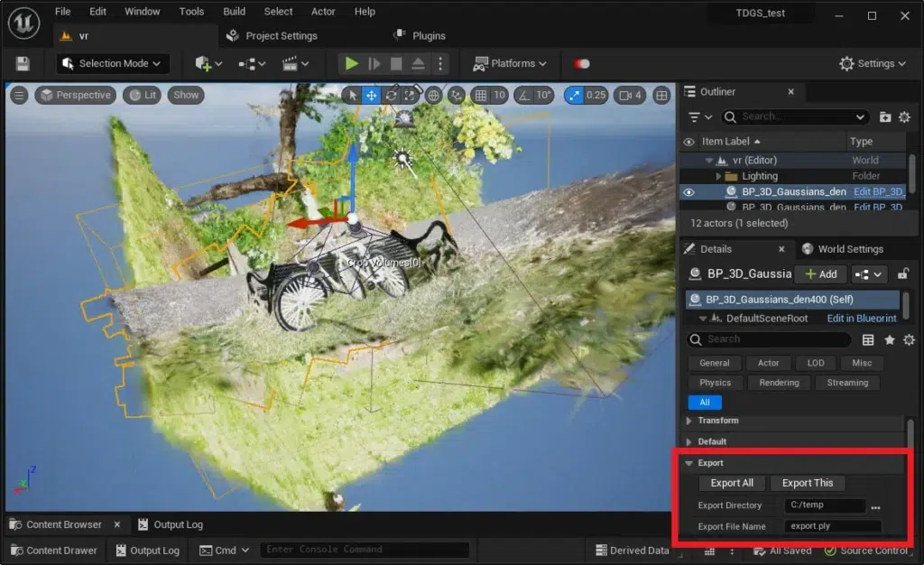Select the Scale tool

(x=409, y=94)
